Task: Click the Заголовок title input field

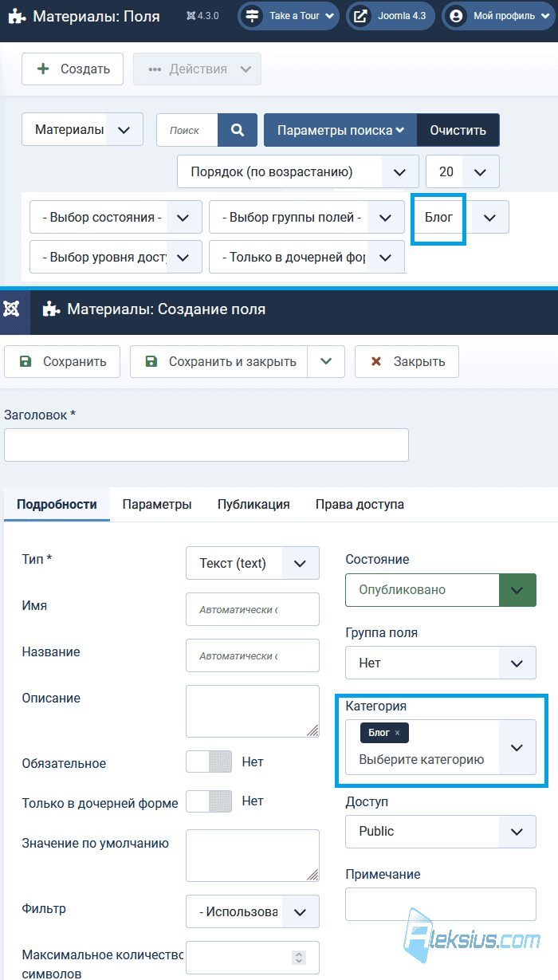Action: click(206, 445)
